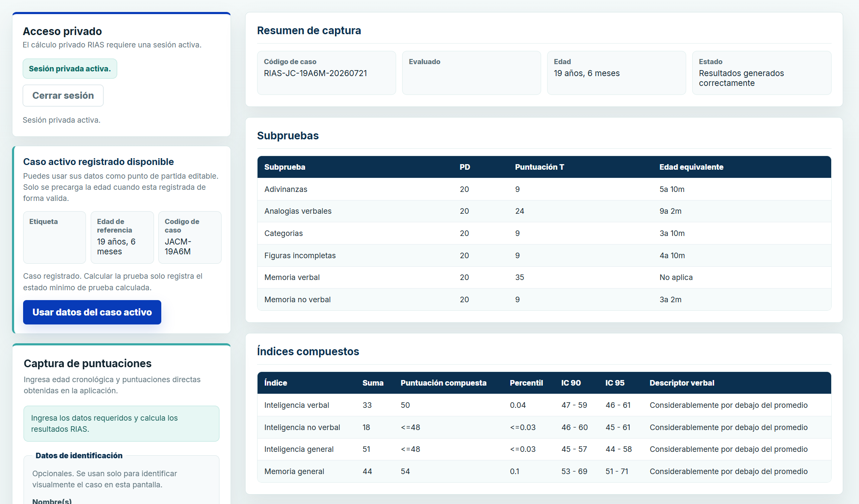The image size is (859, 504).
Task: Click the Datos de identificación legend
Action: [79, 456]
